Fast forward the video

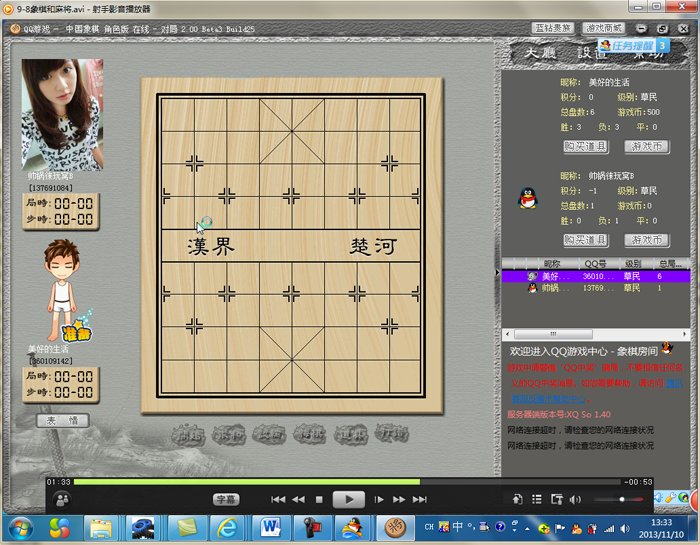coord(399,499)
